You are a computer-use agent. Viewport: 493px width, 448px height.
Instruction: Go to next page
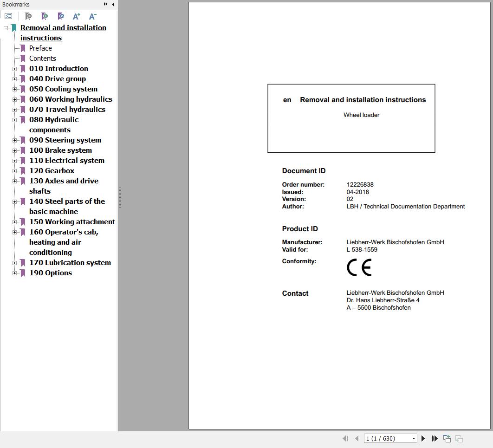423,438
